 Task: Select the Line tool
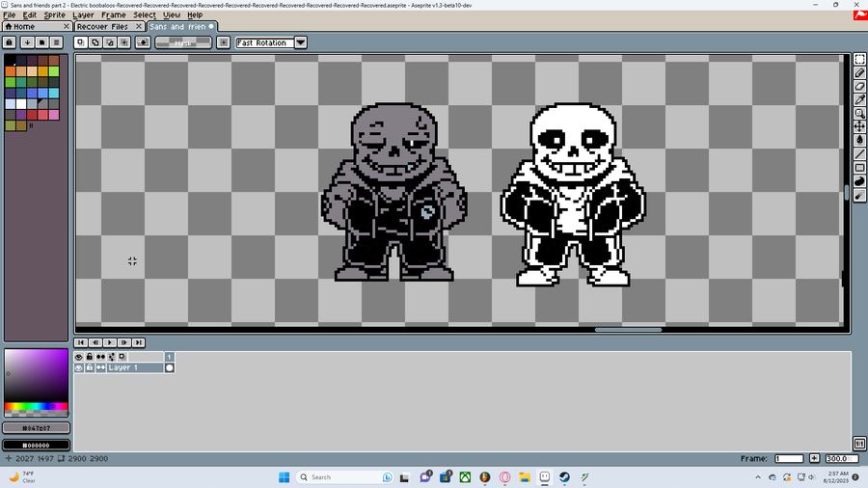(859, 154)
